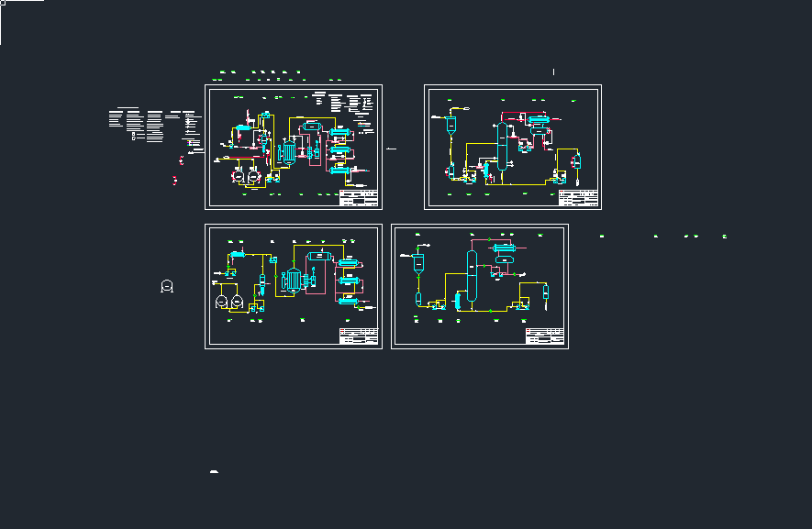The width and height of the screenshot is (812, 529).
Task: Click the tall distillation column in the top-right sheet
Action: [x=502, y=145]
